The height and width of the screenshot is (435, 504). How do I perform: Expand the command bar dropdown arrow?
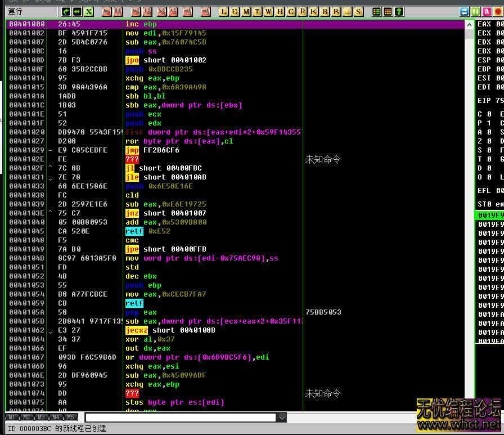[281, 418]
